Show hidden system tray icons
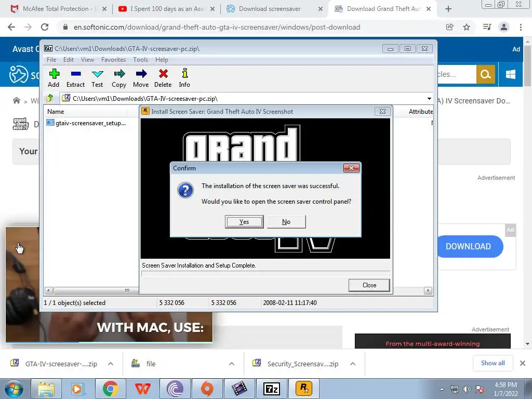The height and width of the screenshot is (399, 532). (442, 389)
